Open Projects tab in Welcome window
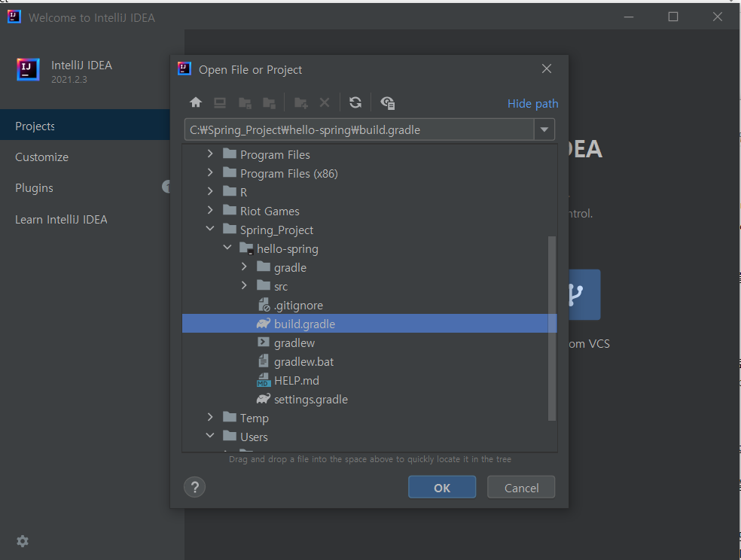The width and height of the screenshot is (741, 560). 85,126
